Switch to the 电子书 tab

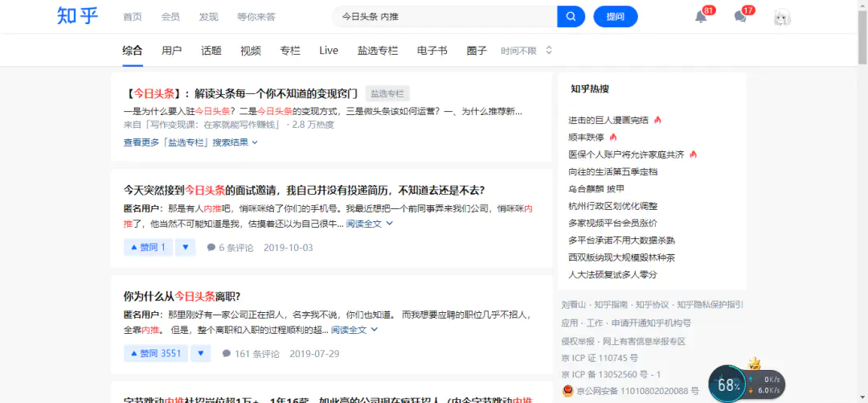point(432,51)
